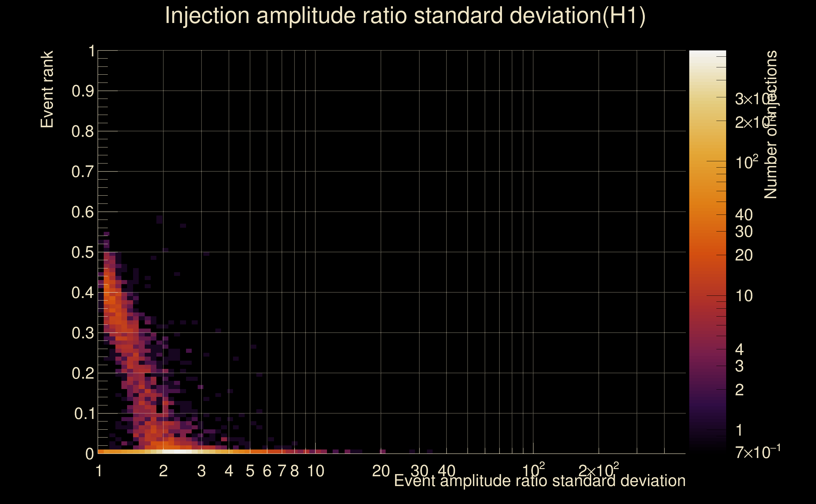This screenshot has height=504, width=816.
Task: Click the color bar label 7×10⁻¹ at bottom
Action: (x=757, y=452)
